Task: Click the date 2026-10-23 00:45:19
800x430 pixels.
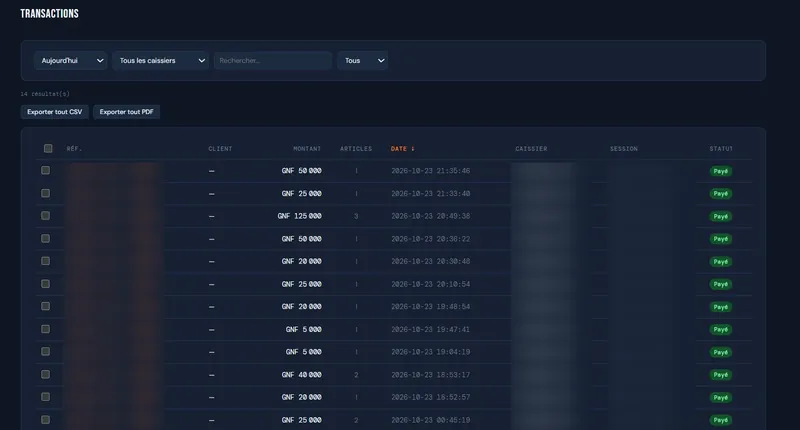Action: (x=431, y=420)
